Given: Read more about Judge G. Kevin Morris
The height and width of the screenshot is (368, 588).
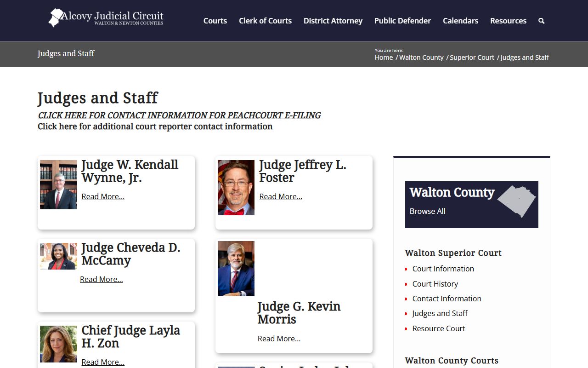Looking at the screenshot, I should [x=279, y=339].
